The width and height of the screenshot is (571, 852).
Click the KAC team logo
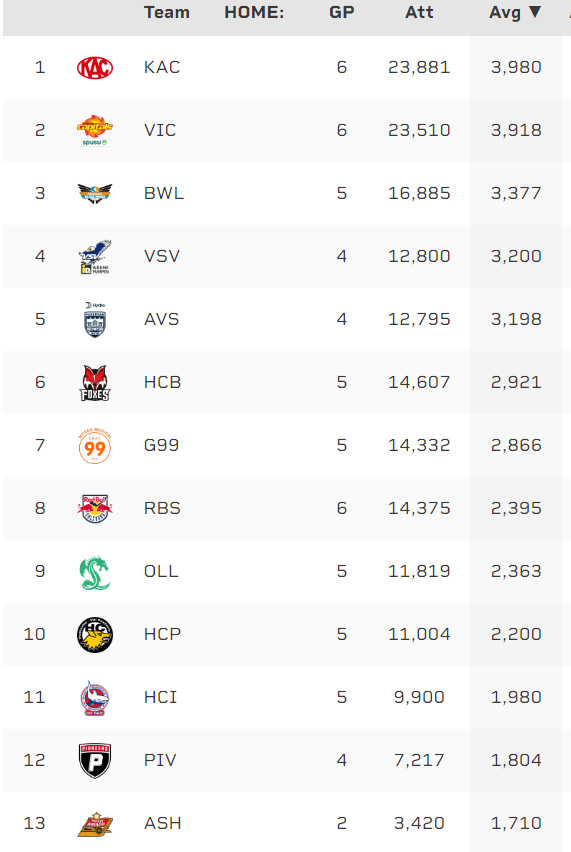point(95,68)
